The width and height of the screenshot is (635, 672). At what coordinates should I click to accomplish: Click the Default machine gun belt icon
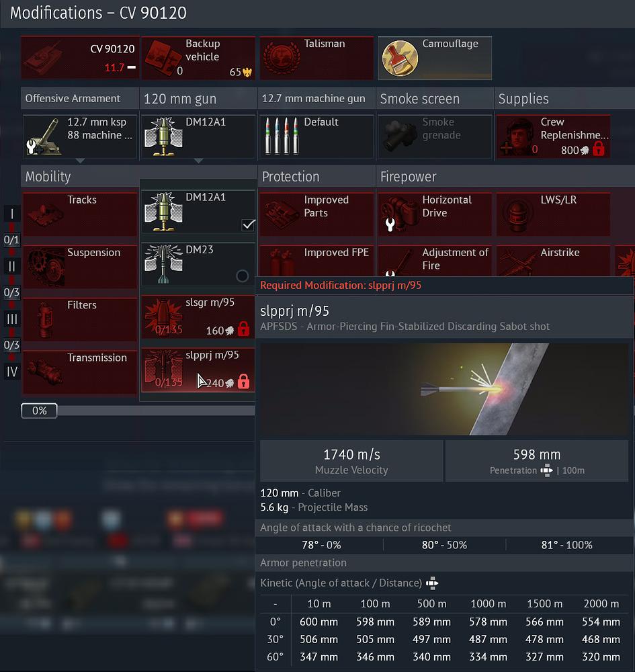(282, 136)
